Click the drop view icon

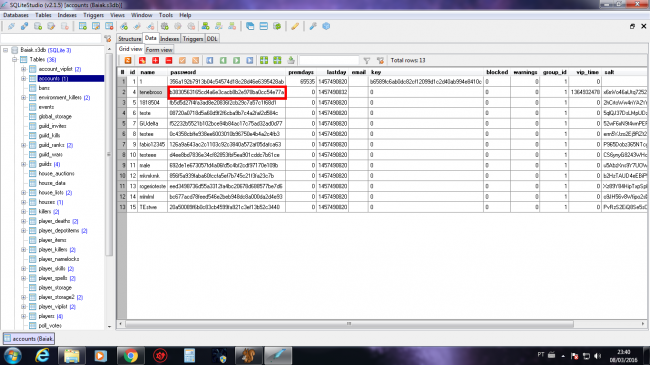pos(232,26)
